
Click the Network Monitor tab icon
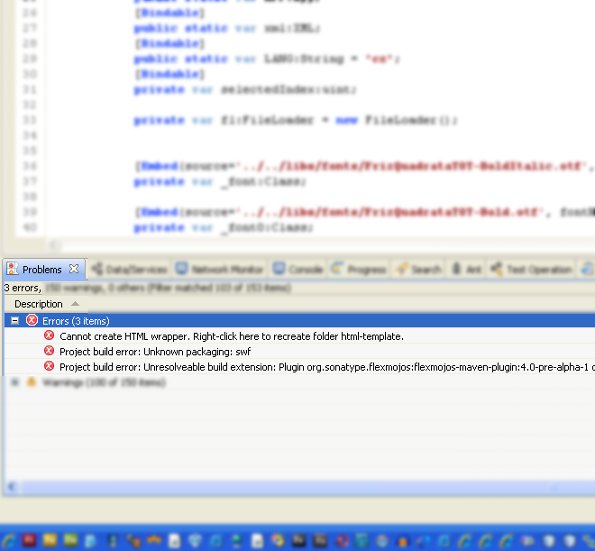tap(181, 269)
